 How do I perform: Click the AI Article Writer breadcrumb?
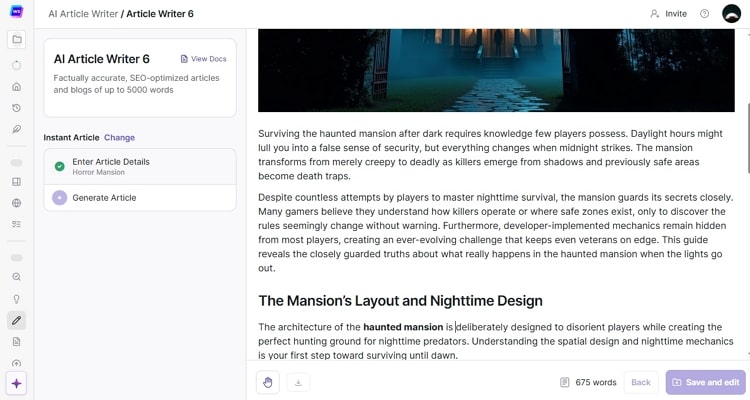83,14
